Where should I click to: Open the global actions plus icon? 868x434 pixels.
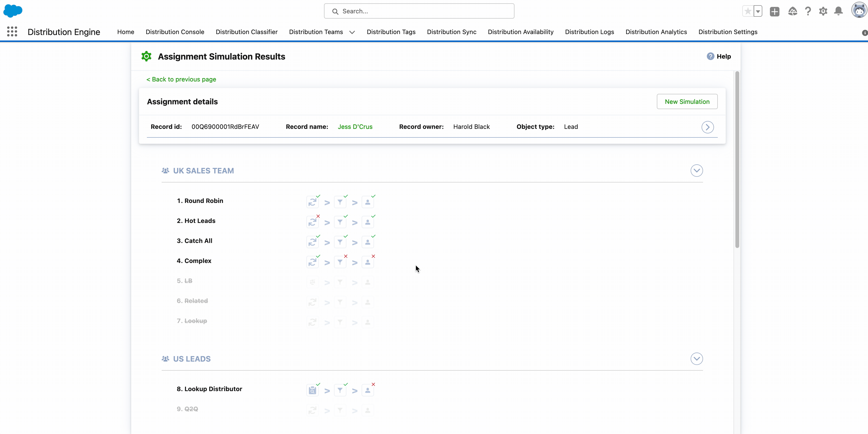[x=775, y=11]
